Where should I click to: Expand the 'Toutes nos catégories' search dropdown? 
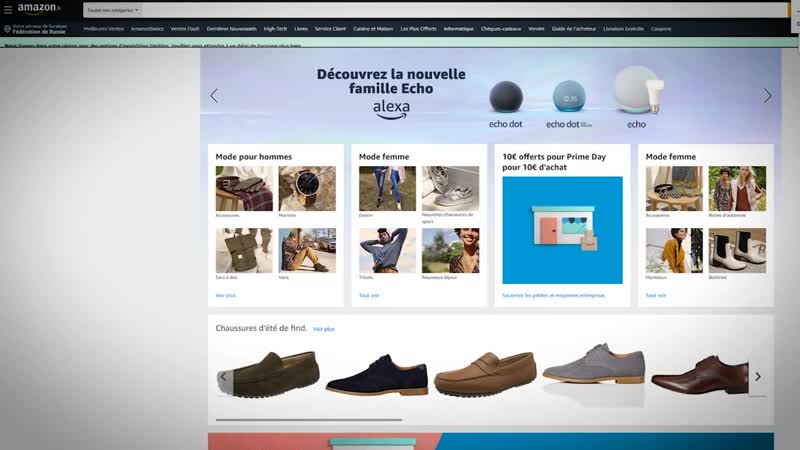point(112,10)
